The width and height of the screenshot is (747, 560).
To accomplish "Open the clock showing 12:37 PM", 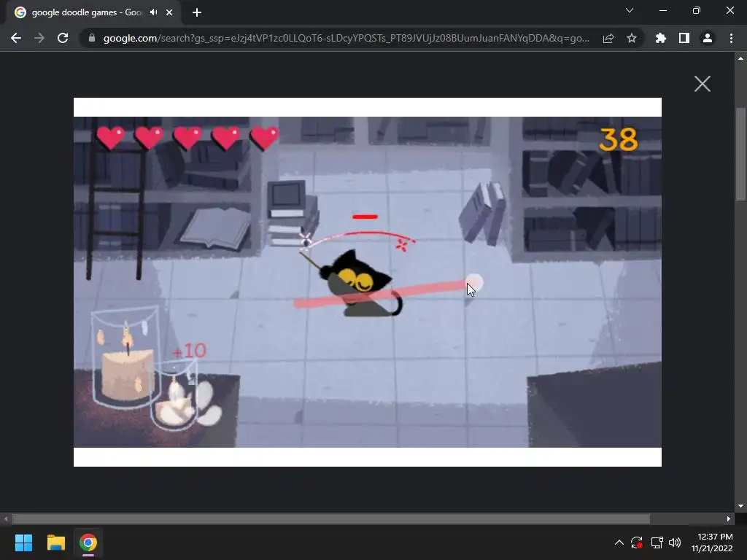I will (712, 542).
